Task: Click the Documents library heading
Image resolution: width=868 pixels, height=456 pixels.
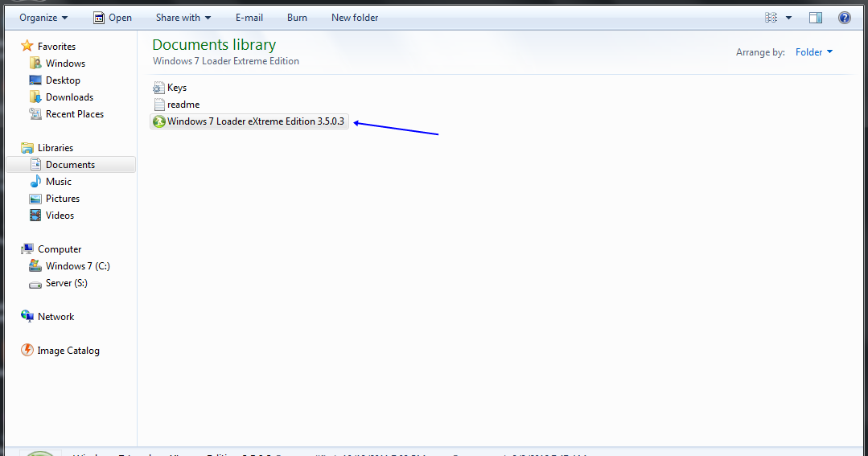Action: tap(214, 45)
